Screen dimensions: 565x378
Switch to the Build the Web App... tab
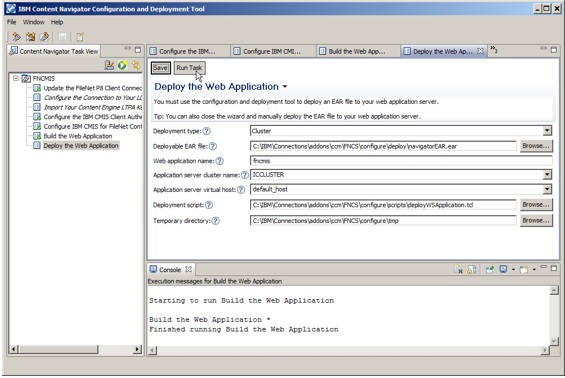point(357,51)
